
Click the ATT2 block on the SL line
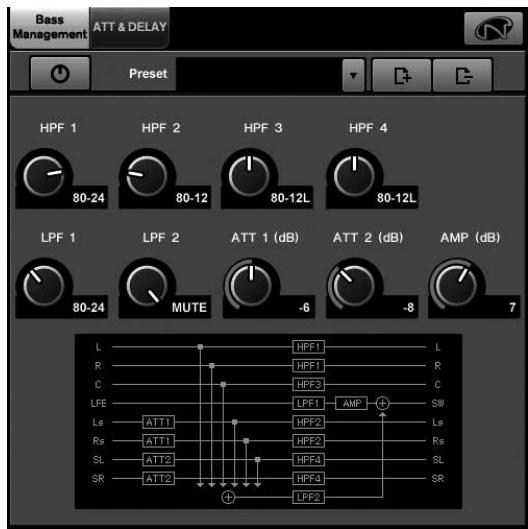[159, 460]
